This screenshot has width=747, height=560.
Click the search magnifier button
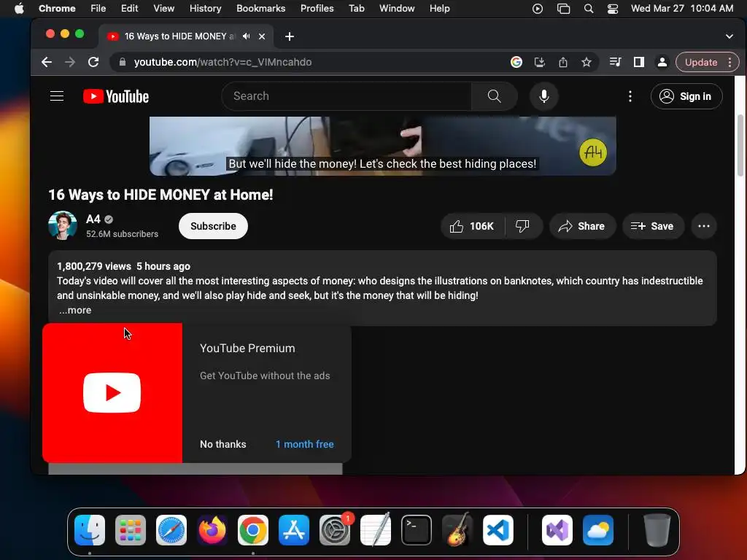[494, 96]
